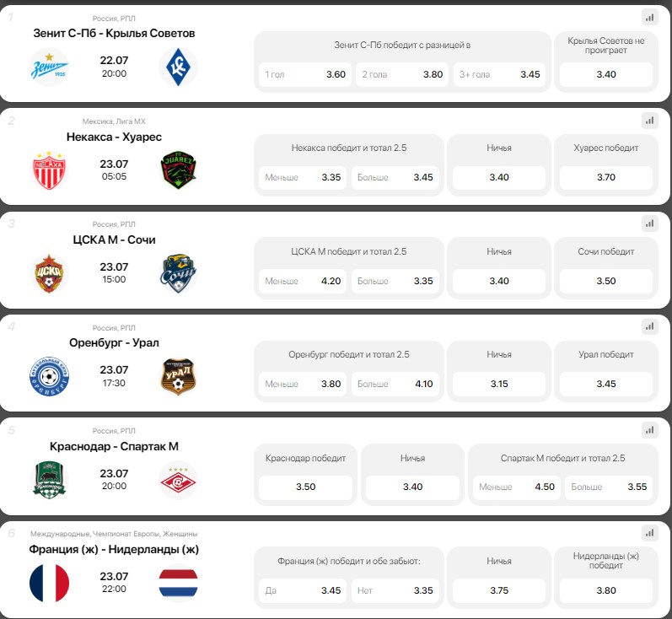Image resolution: width=672 pixels, height=619 pixels.
Task: Bet on Sochi win at 3.50
Action: click(605, 281)
